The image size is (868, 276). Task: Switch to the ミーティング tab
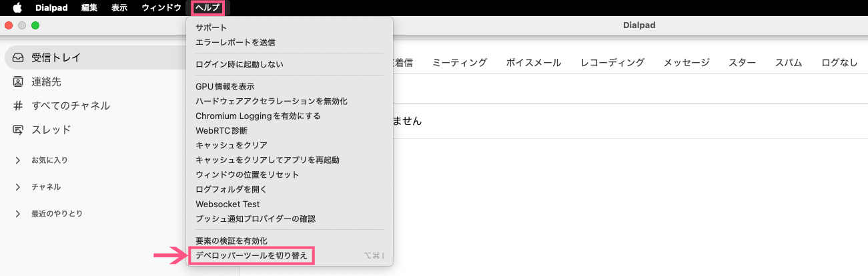460,63
